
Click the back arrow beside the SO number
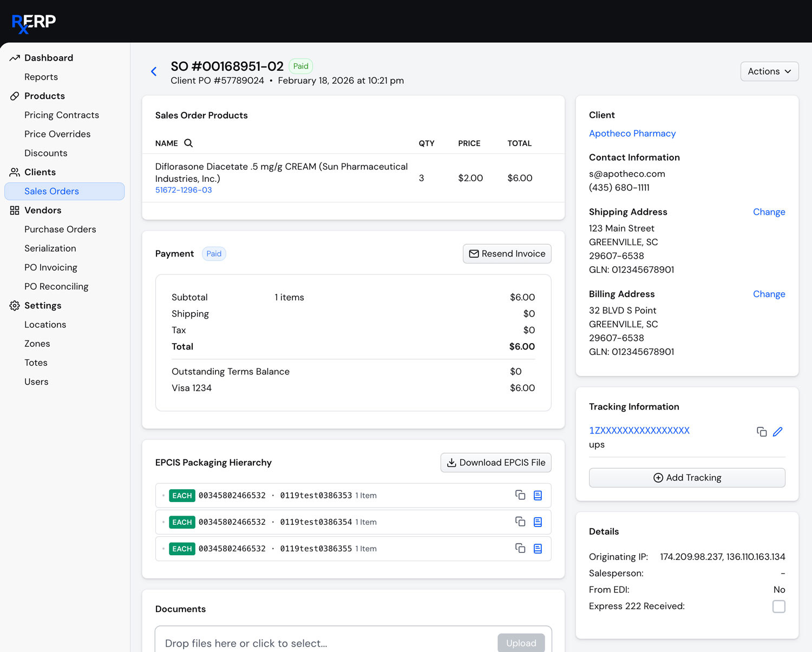click(154, 71)
